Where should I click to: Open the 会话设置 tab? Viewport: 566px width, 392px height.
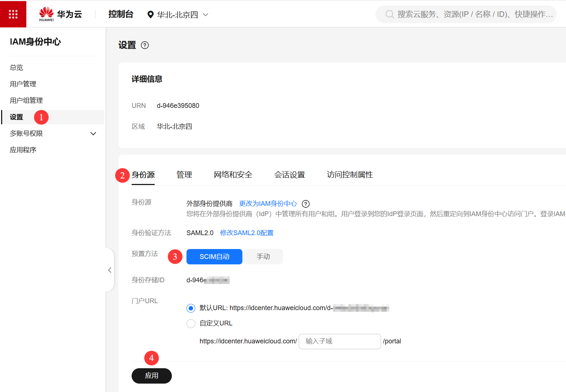(x=289, y=175)
